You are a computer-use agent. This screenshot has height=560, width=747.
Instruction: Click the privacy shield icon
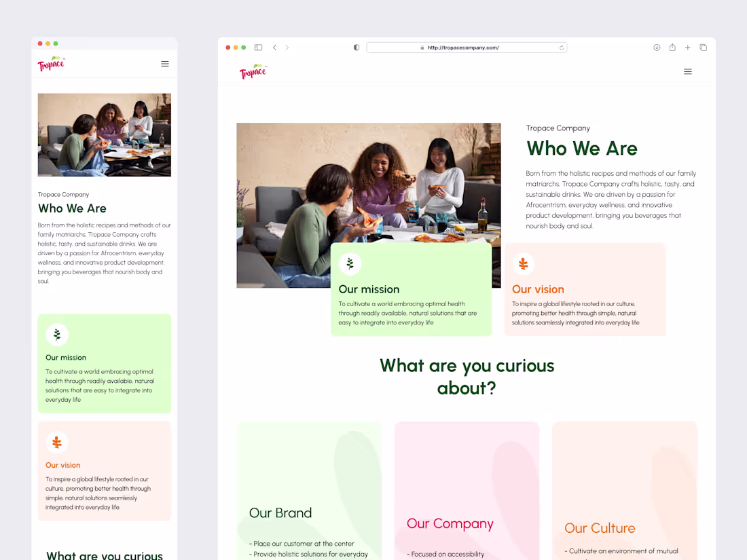(356, 48)
